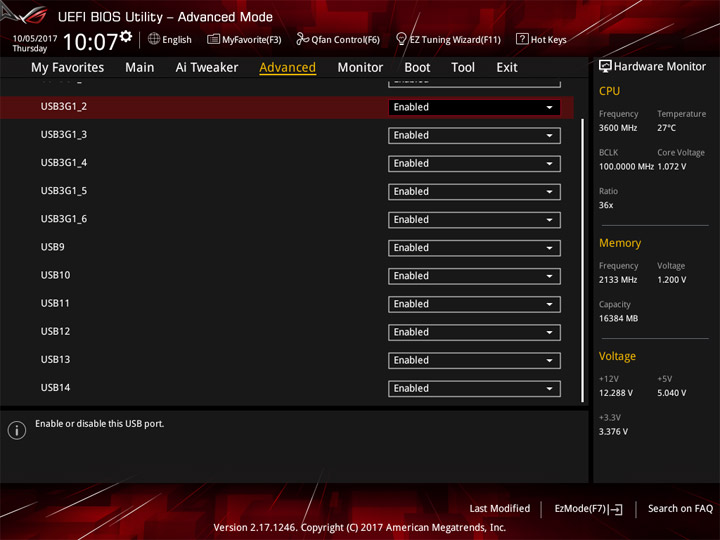
Task: Select the USB3G1_2 row label
Action: [64, 107]
